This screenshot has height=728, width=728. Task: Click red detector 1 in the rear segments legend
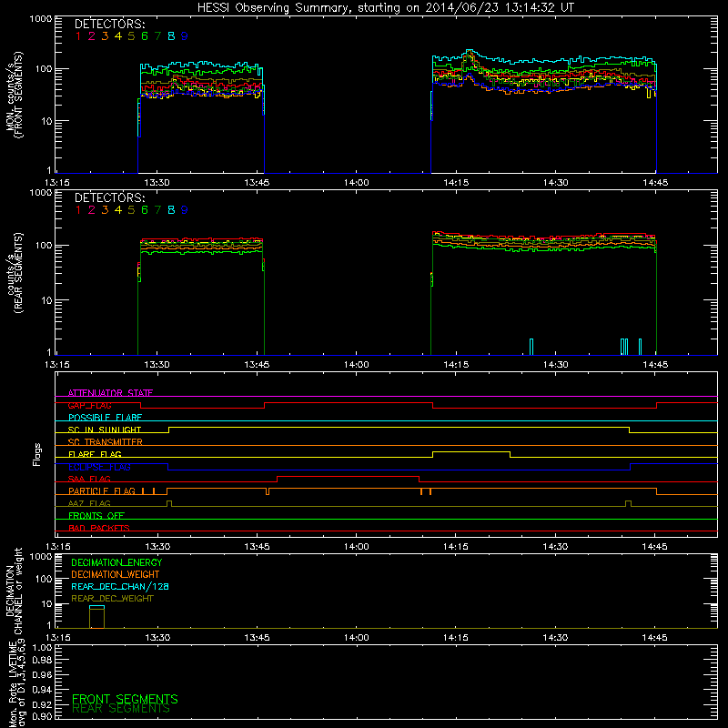[78, 210]
